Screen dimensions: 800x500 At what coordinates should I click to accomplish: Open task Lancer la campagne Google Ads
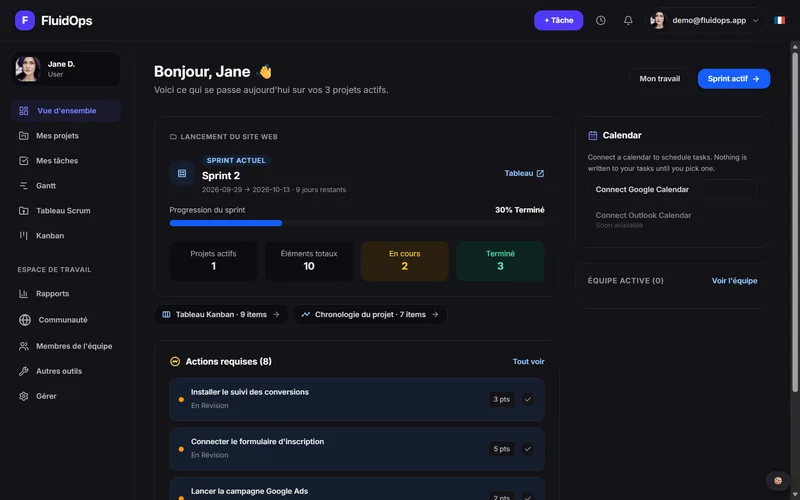357,489
